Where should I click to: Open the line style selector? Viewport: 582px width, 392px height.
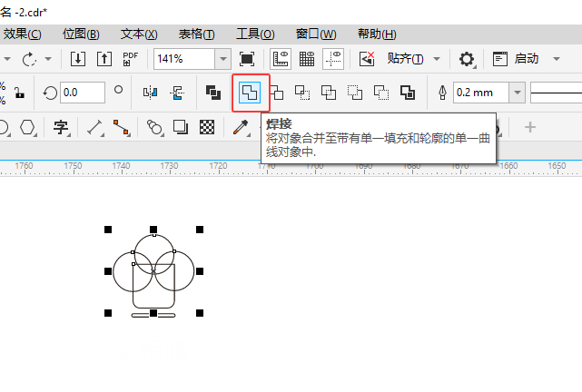coord(556,93)
